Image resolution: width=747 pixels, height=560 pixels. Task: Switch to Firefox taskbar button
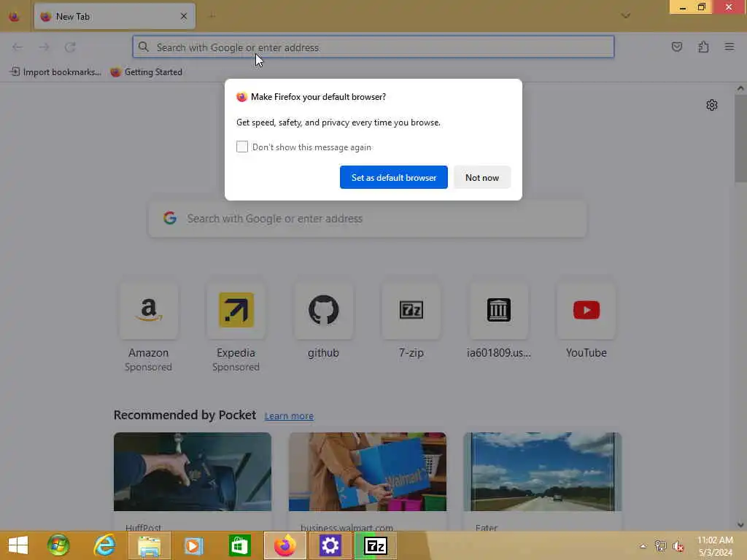coord(285,545)
